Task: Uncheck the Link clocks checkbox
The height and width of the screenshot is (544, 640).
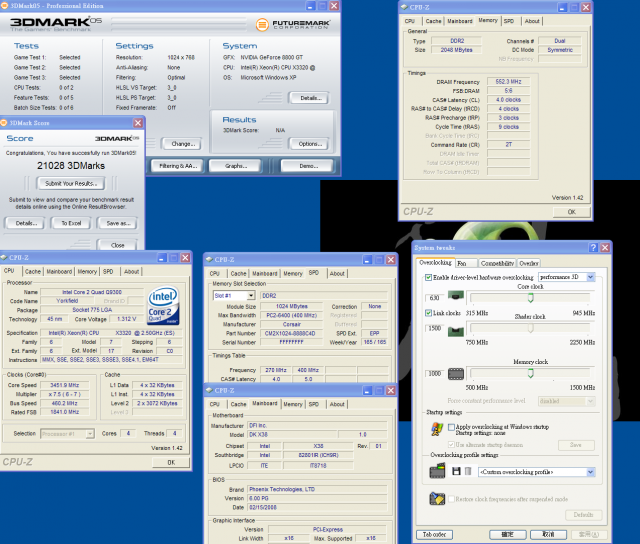Action: 428,313
